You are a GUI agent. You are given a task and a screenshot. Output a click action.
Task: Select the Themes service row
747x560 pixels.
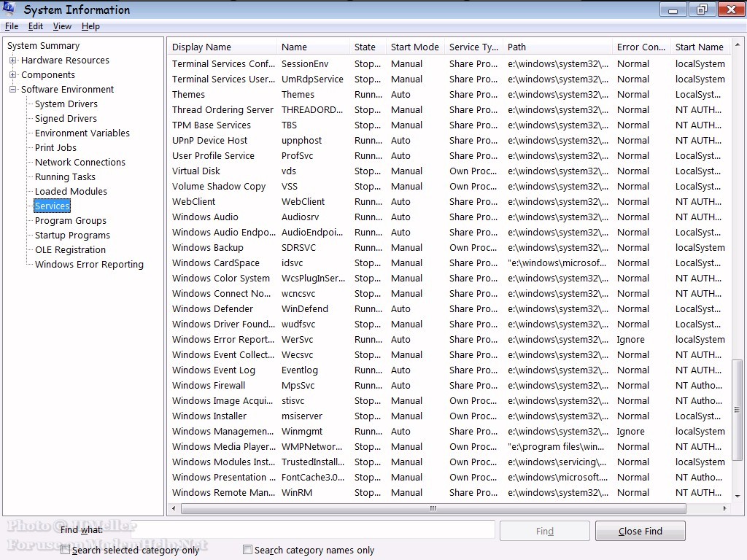click(x=449, y=94)
